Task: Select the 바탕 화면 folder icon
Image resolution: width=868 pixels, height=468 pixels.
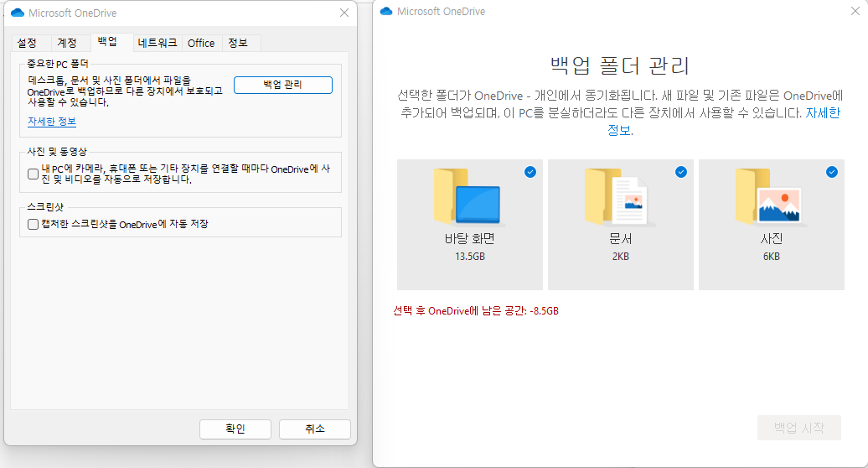Action: (x=468, y=198)
